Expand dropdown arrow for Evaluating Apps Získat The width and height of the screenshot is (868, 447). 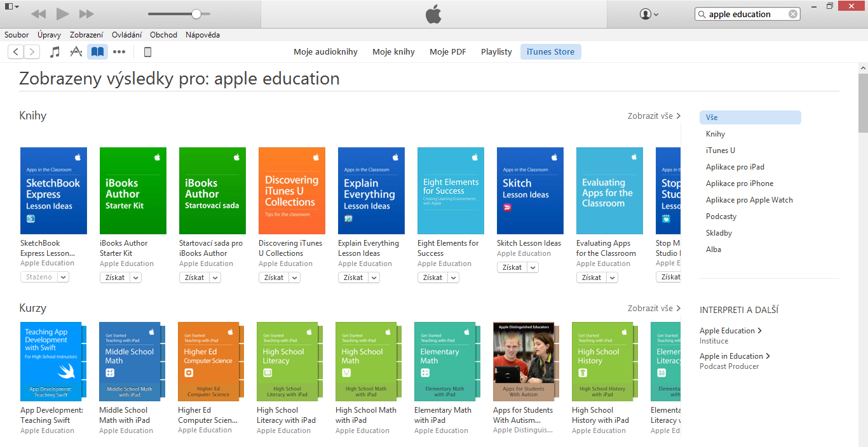pos(613,277)
